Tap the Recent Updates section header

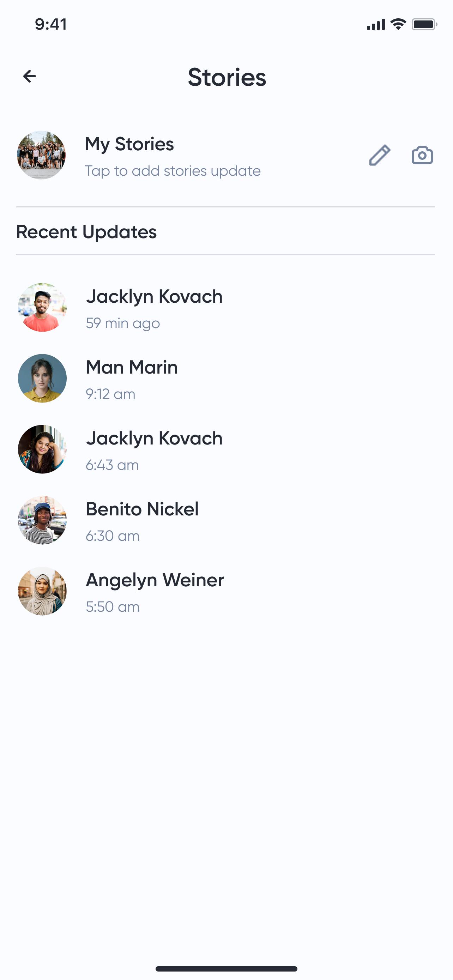point(86,232)
